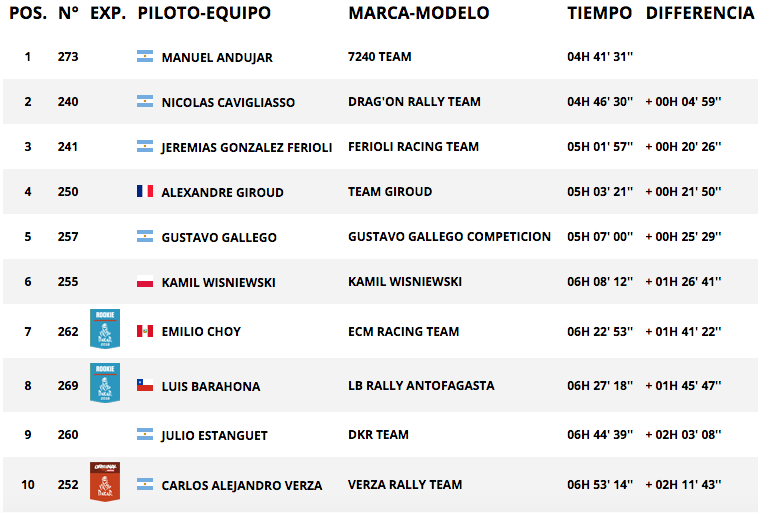
Task: Open rider Jeremias Gonzalez Ferioli's name
Action: coord(247,147)
